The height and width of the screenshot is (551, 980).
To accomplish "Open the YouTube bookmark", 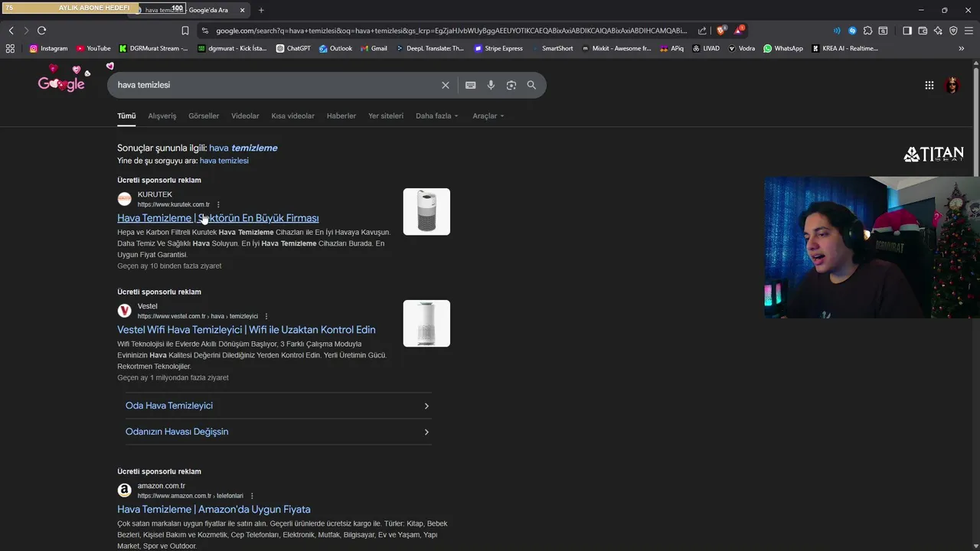I will coord(93,48).
